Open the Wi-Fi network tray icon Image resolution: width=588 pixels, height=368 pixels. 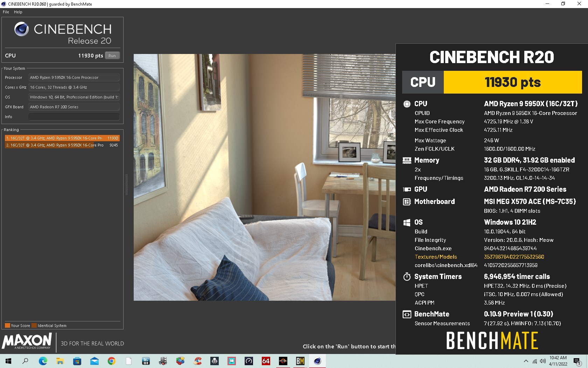click(535, 361)
